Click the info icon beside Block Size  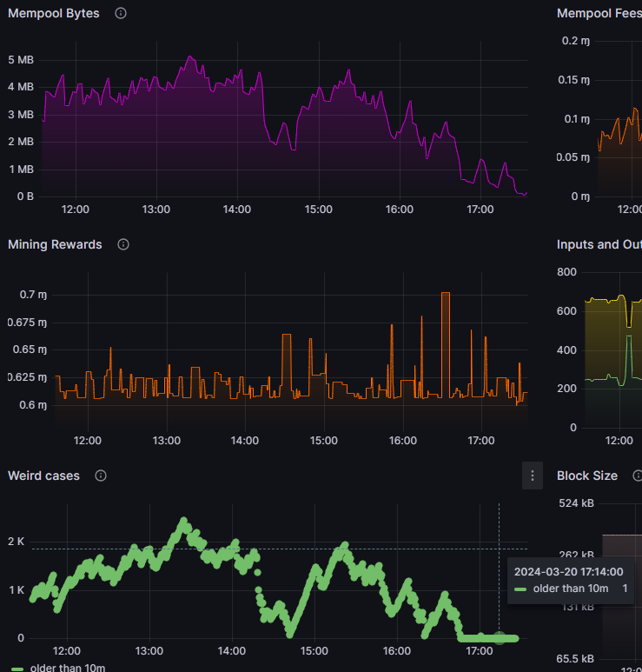pos(638,476)
